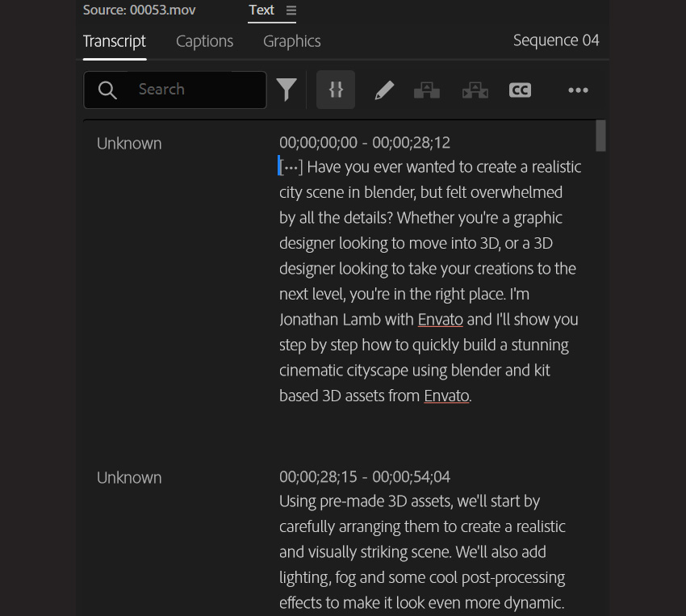Toggle the show pauses as ellipses button
686x616 pixels.
point(336,90)
